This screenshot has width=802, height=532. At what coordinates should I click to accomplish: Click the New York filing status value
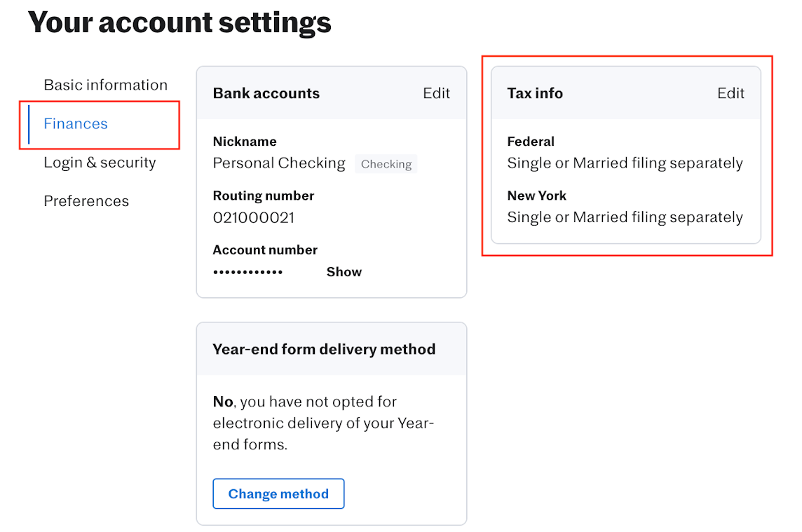[x=625, y=217]
